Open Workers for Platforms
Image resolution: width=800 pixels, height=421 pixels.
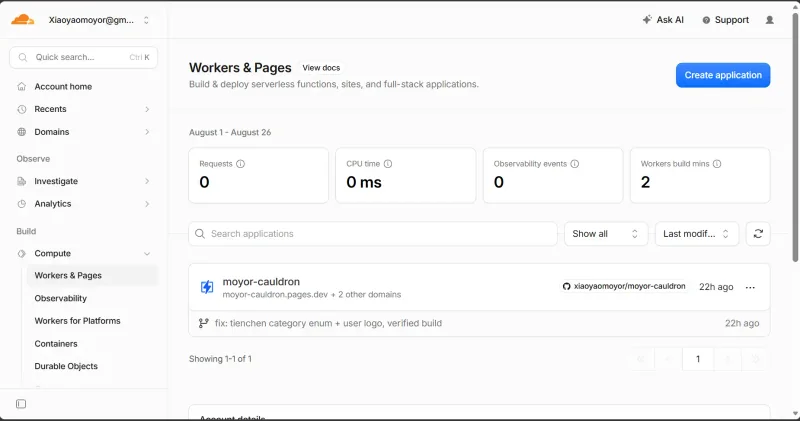point(78,320)
